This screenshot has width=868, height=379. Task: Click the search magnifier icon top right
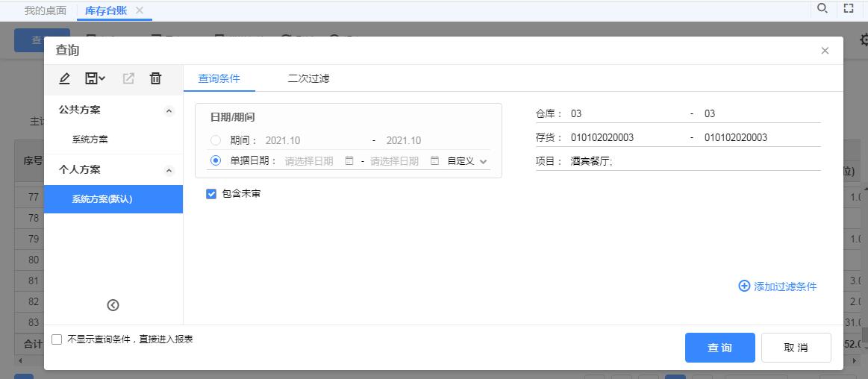pyautogui.click(x=822, y=8)
